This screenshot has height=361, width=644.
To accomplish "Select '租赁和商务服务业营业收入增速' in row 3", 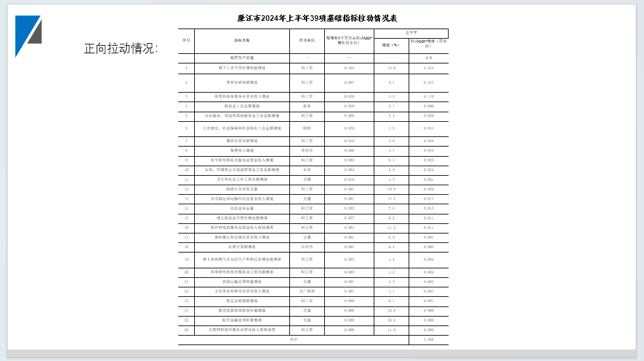I will [242, 96].
